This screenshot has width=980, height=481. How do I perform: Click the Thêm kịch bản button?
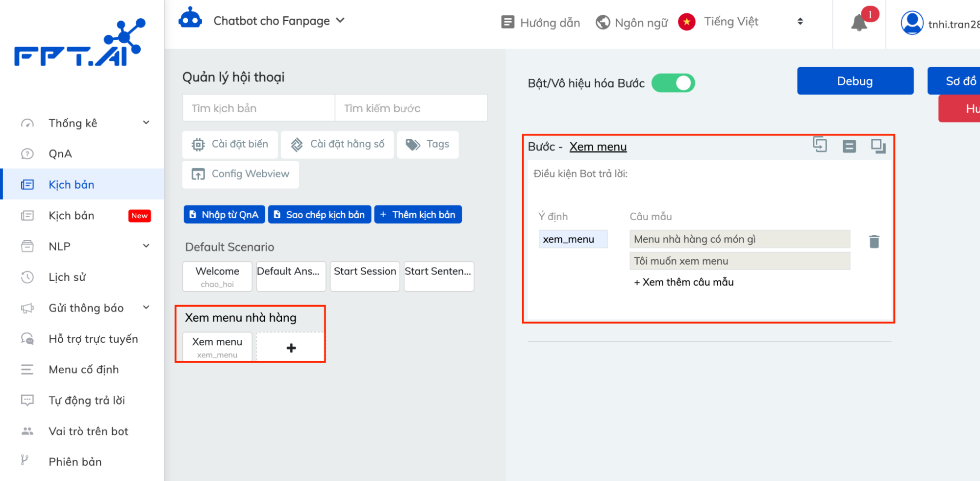[x=418, y=215]
